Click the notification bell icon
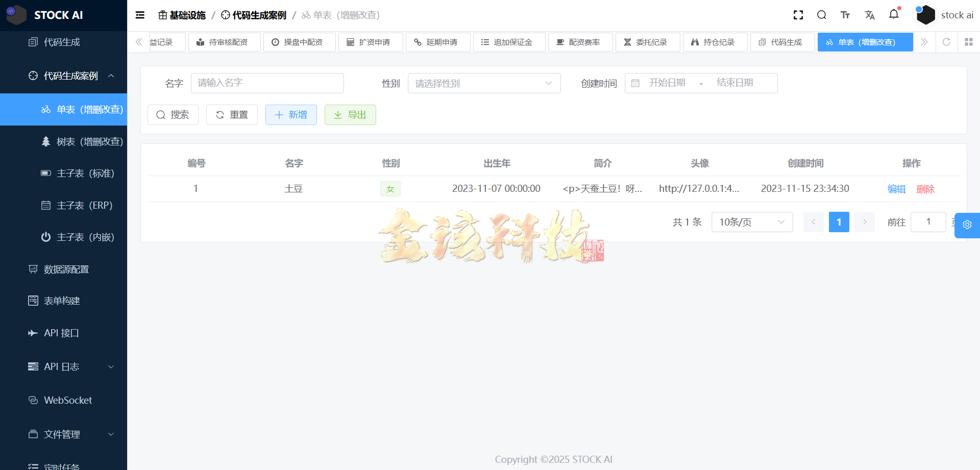The height and width of the screenshot is (470, 980). click(x=894, y=15)
